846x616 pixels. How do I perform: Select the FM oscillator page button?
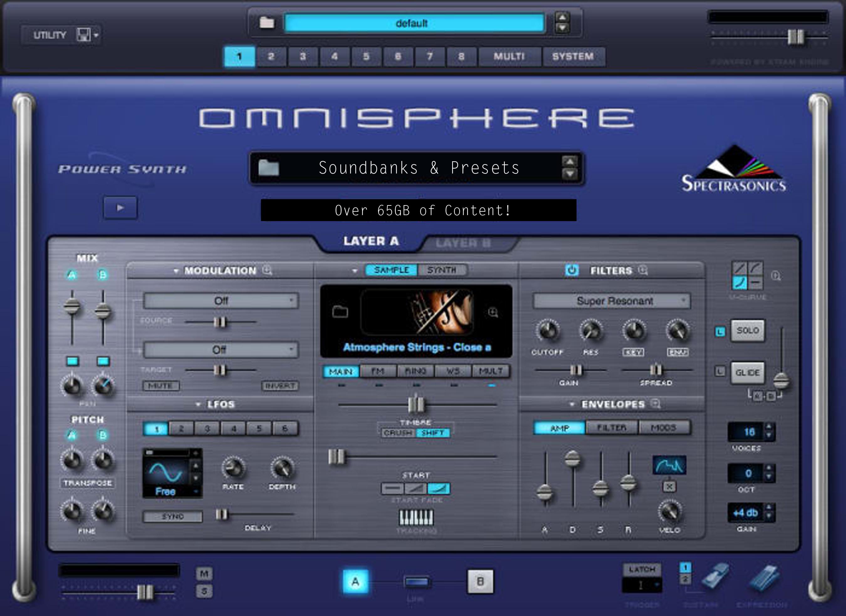[x=378, y=371]
